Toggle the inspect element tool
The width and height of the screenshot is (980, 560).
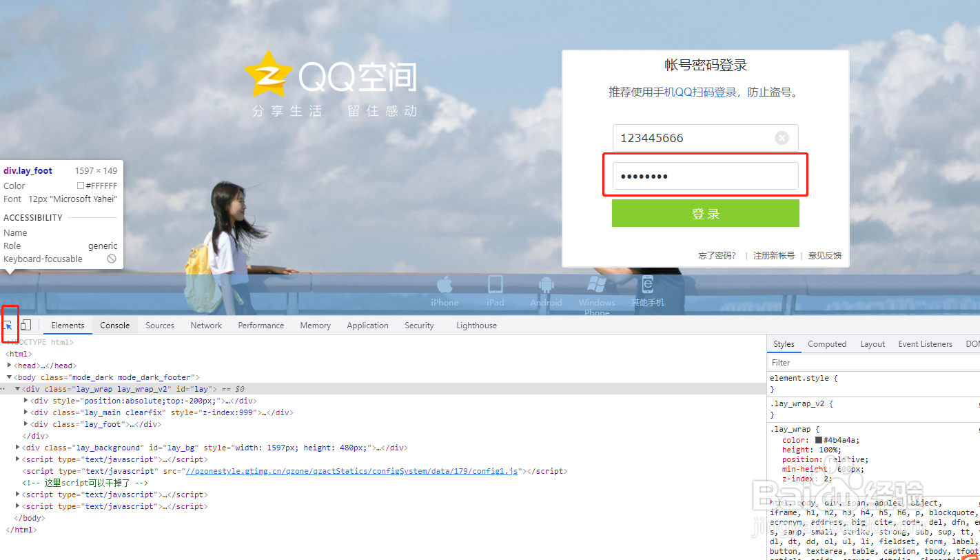(x=10, y=324)
